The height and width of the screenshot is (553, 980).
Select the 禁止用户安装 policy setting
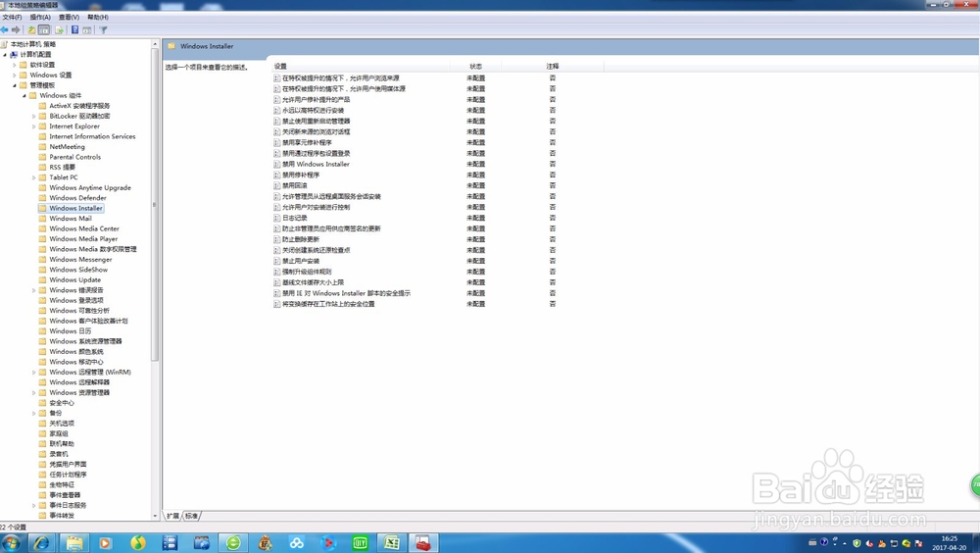(301, 261)
